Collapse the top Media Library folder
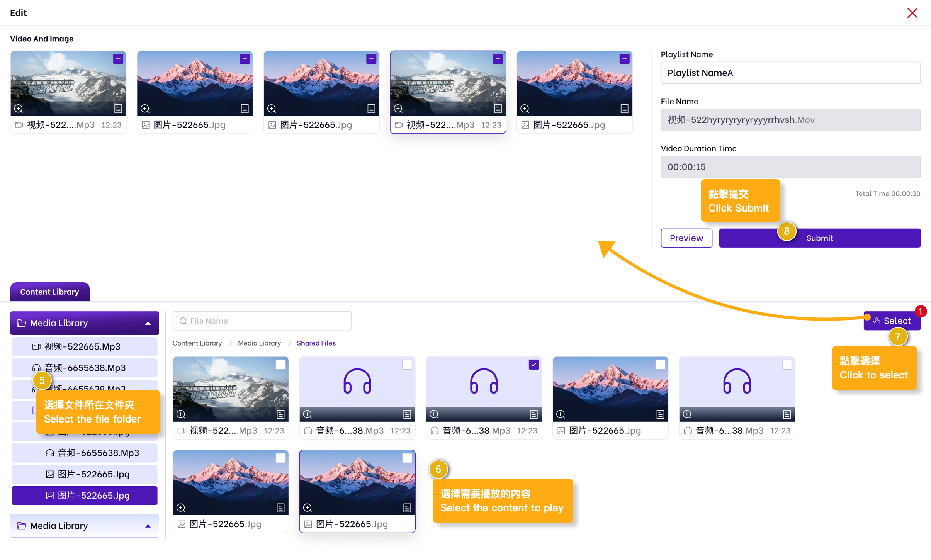This screenshot has height=560, width=931. click(x=148, y=323)
